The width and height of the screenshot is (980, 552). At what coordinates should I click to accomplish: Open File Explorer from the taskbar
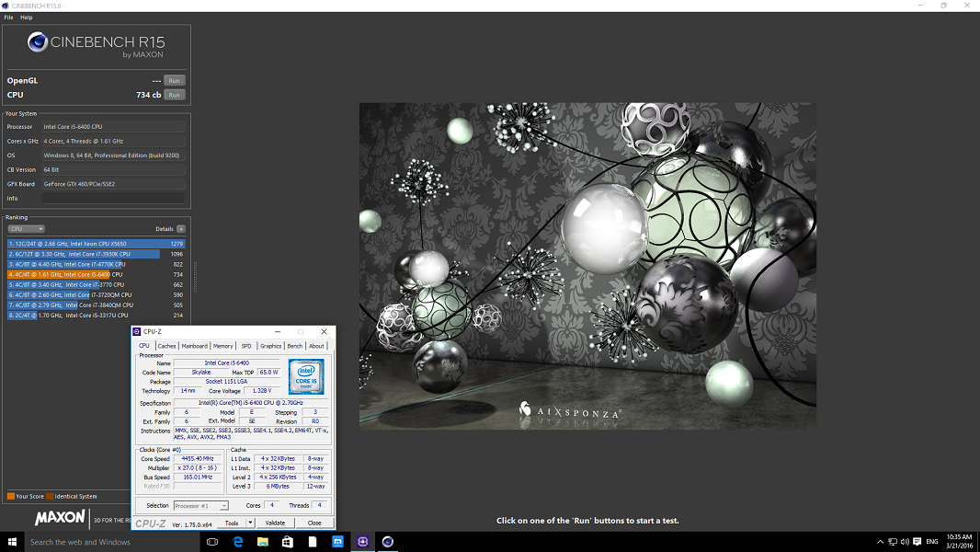tap(262, 542)
